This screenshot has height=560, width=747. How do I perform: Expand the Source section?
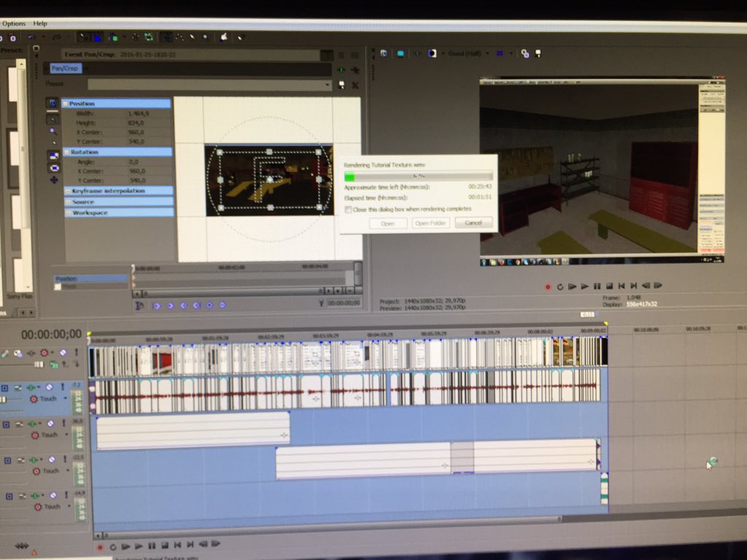pos(68,201)
